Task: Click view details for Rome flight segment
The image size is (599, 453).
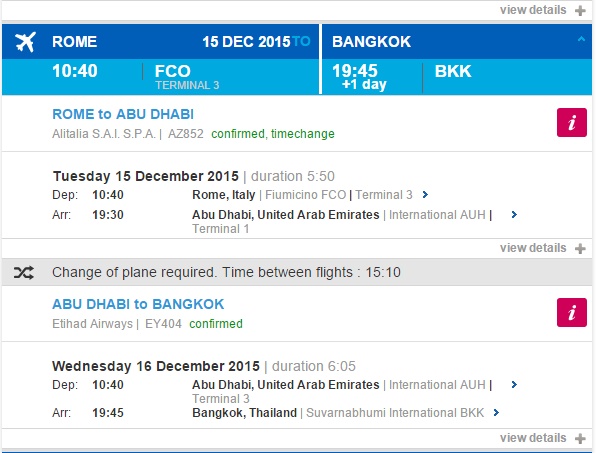Action: (533, 248)
